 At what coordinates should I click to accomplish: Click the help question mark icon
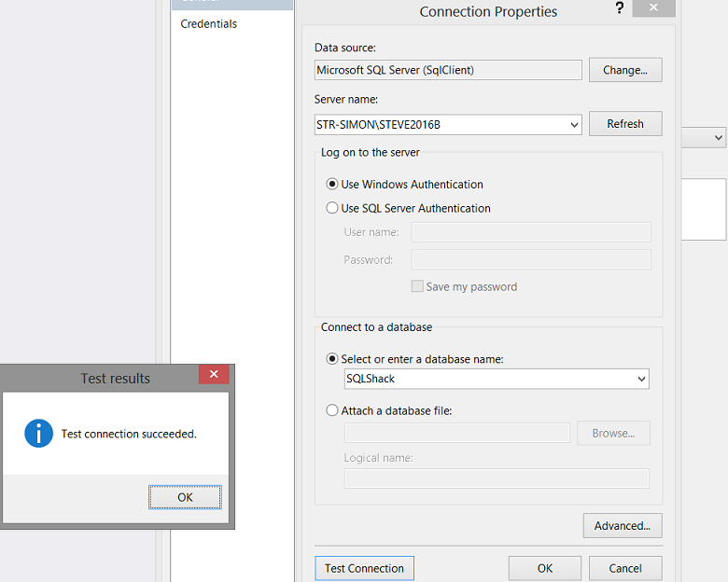coord(619,8)
